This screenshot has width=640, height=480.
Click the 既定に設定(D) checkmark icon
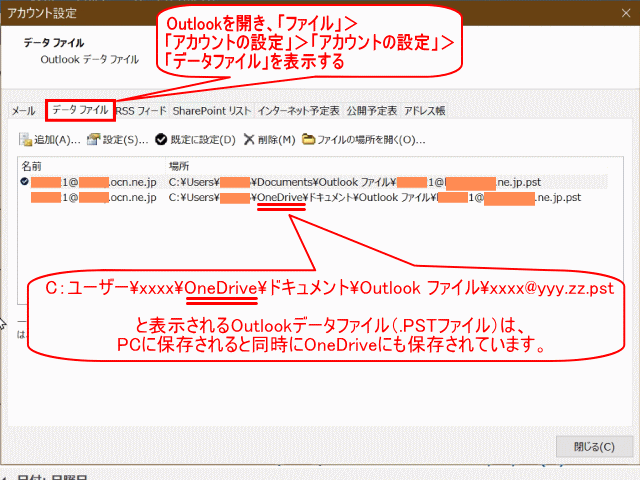point(161,140)
